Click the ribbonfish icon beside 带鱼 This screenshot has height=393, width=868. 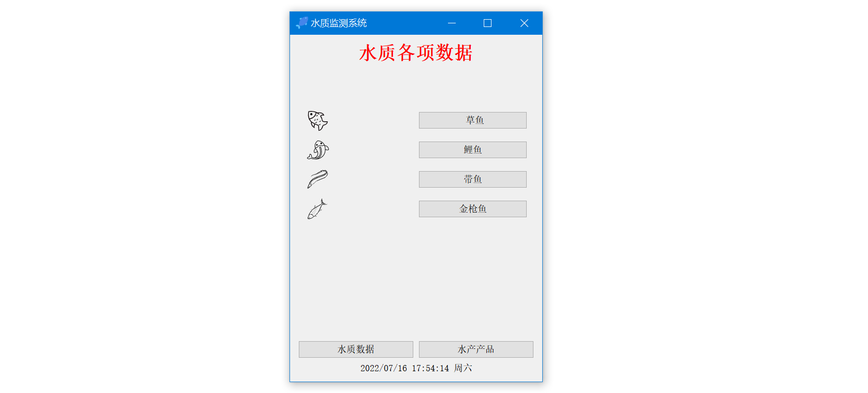[317, 179]
